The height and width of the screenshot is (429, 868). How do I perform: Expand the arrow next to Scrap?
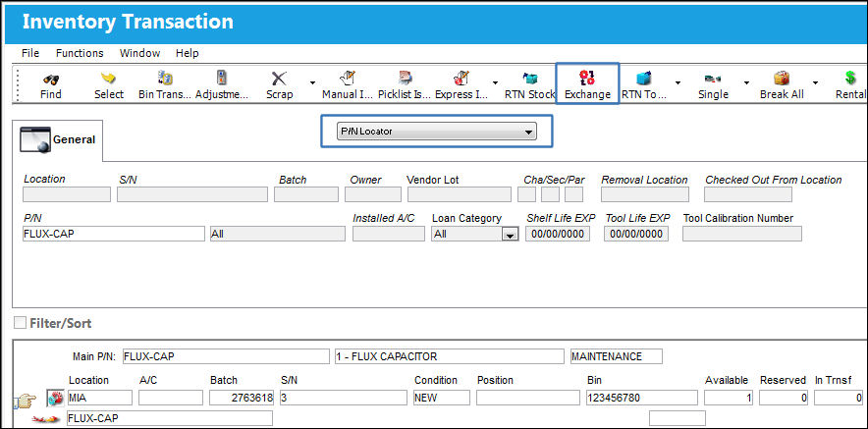(x=313, y=83)
